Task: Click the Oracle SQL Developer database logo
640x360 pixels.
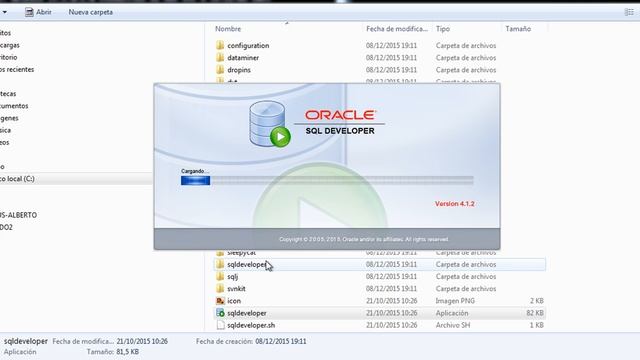Action: point(269,124)
